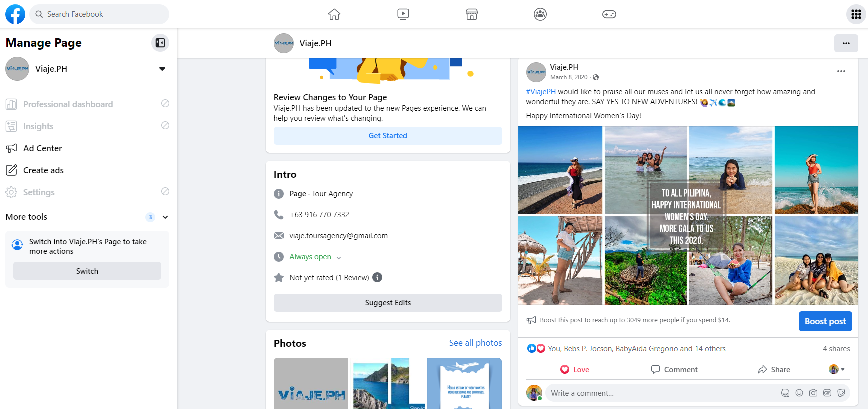Collapse the Manage Page sidebar panel icon
This screenshot has height=409, width=868.
tap(160, 43)
